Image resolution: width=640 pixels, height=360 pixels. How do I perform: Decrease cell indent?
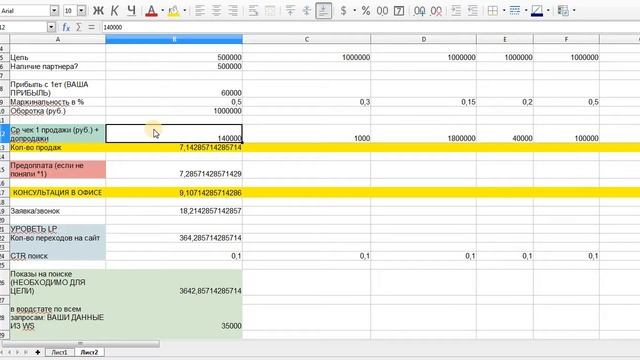pos(473,11)
